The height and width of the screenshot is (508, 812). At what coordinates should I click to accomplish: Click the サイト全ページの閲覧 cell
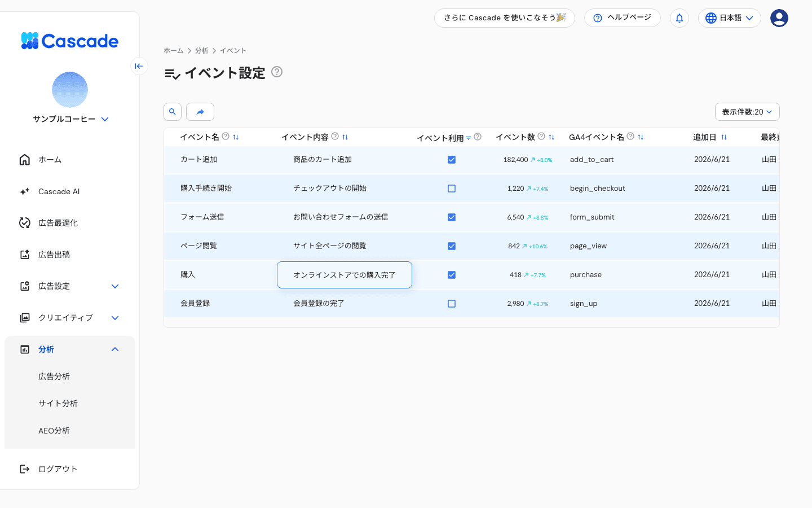pos(330,246)
